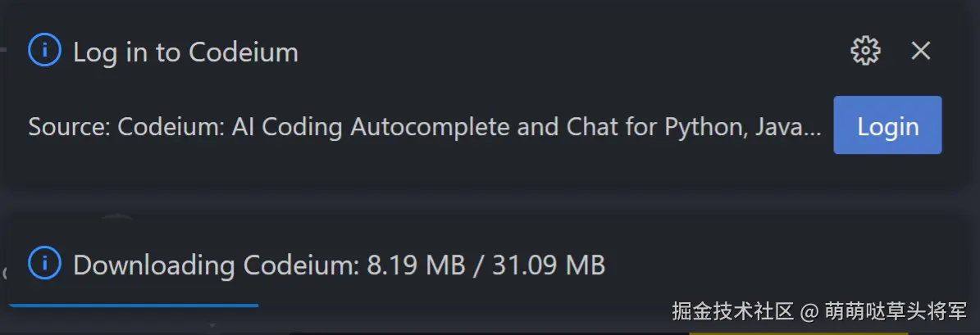
Task: Click the word Downloading in the progress notification
Action: (154, 265)
